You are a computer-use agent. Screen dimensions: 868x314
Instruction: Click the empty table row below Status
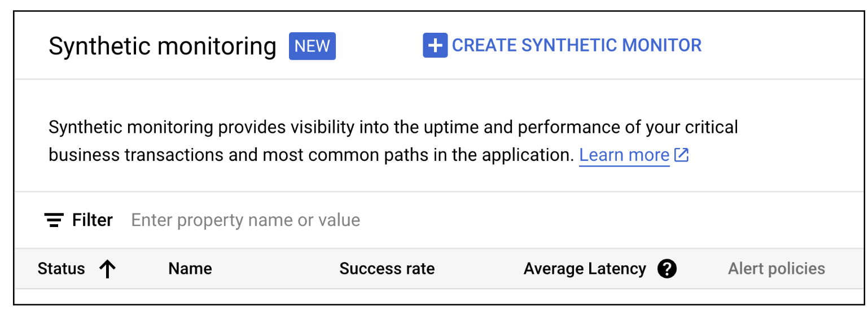[61, 297]
